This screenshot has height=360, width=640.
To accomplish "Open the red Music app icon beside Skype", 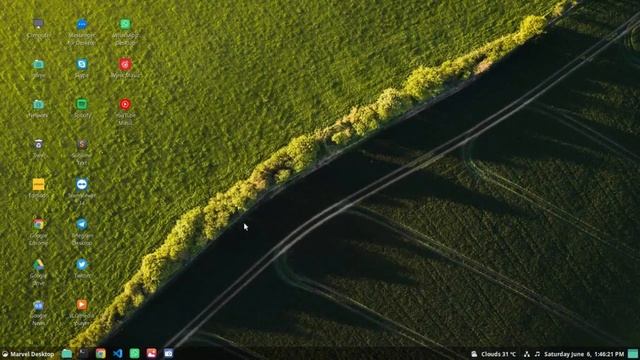I will 125,64.
